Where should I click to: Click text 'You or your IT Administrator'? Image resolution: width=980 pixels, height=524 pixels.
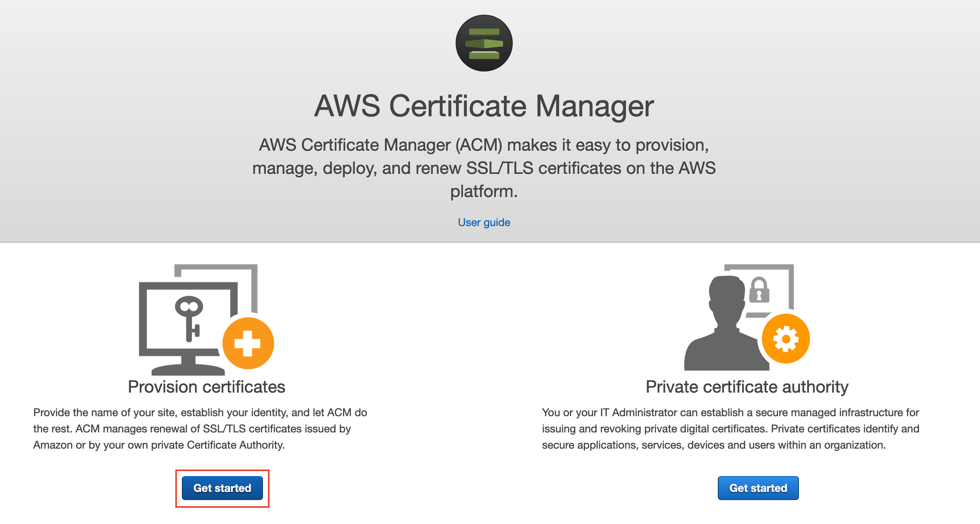click(609, 412)
